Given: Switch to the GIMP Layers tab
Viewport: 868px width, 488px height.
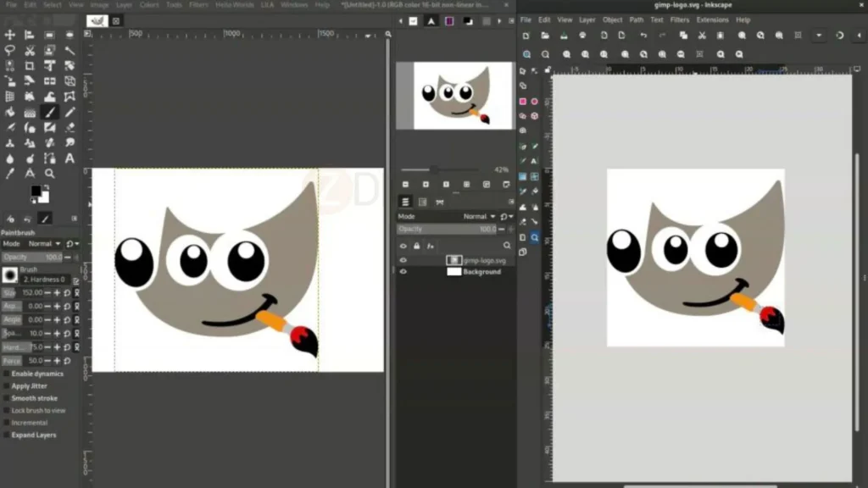Looking at the screenshot, I should coord(405,202).
